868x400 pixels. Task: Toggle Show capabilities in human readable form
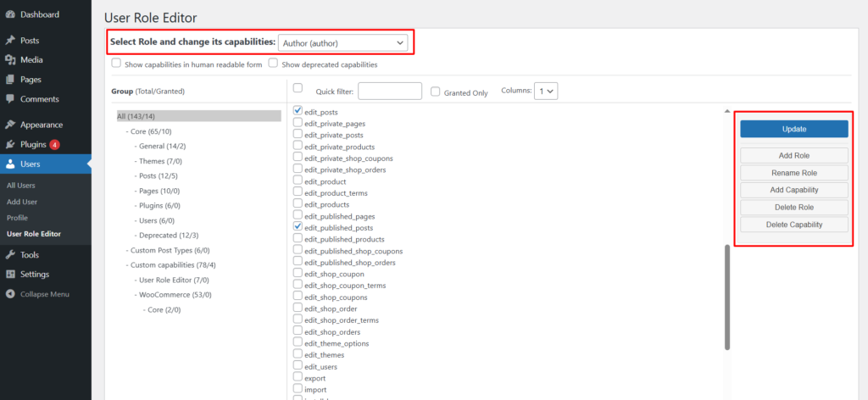coord(116,63)
